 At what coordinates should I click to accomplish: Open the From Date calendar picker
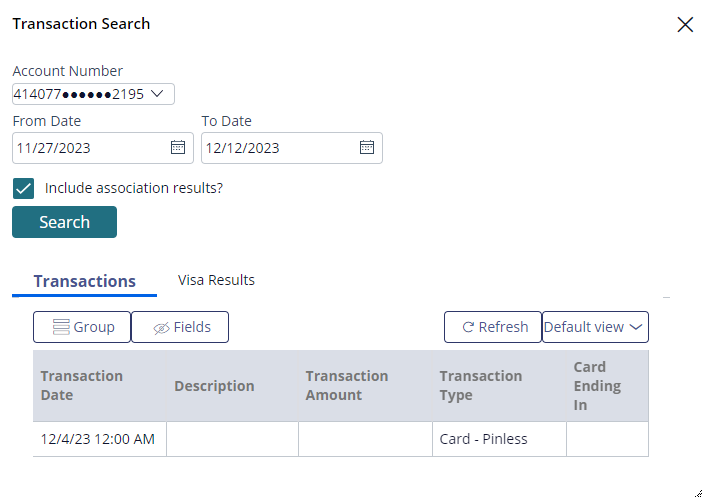point(178,147)
